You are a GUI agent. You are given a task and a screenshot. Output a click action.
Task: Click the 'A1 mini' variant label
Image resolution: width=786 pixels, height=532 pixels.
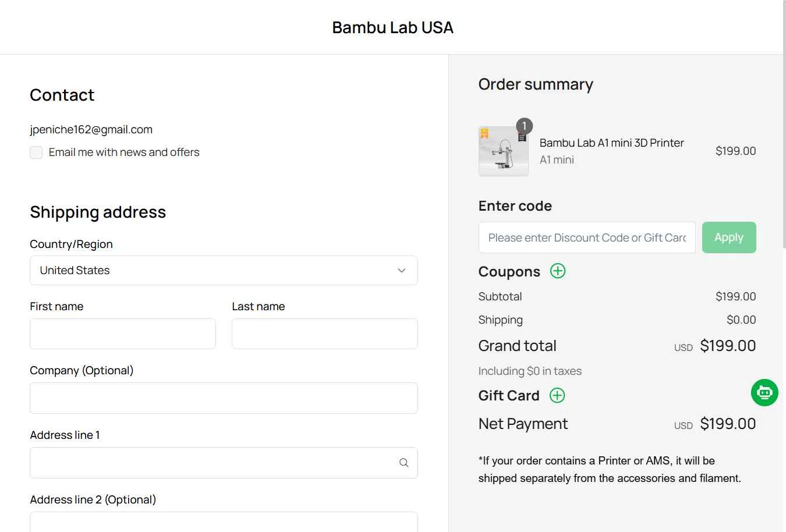pos(557,159)
